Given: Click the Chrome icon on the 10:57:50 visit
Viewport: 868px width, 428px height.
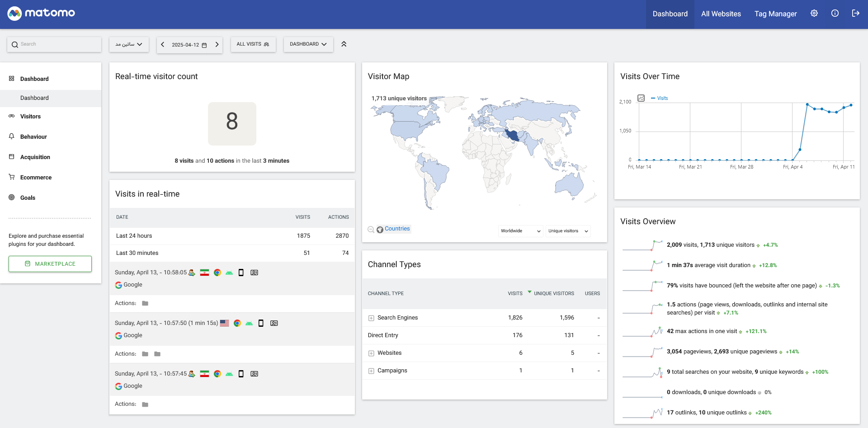Looking at the screenshot, I should pos(237,323).
